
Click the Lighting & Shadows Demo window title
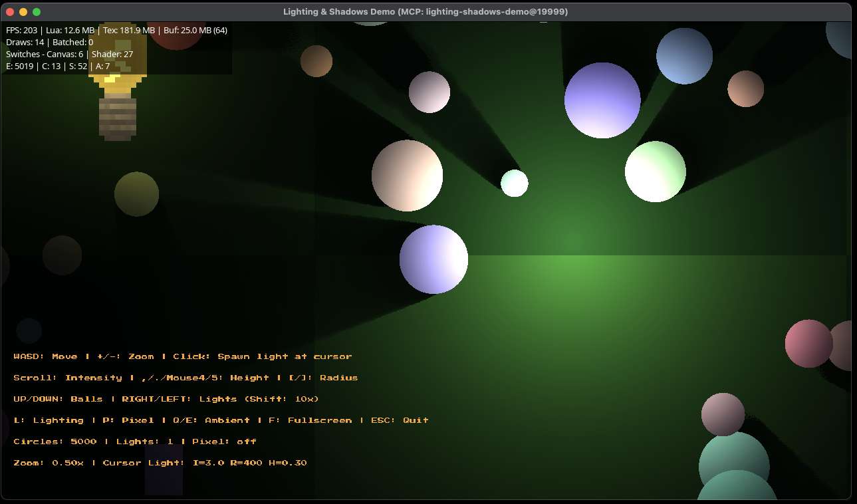(x=426, y=12)
